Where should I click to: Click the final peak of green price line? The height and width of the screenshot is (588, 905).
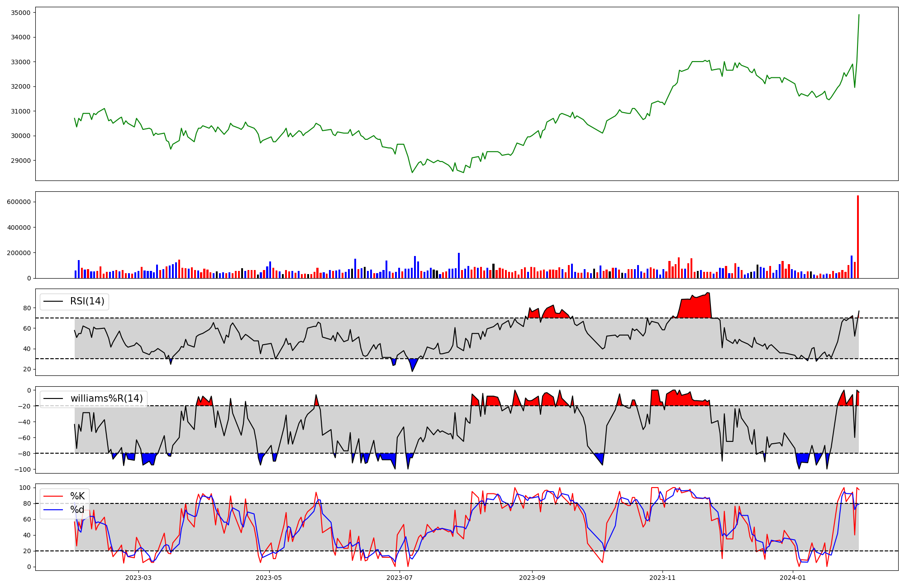859,15
